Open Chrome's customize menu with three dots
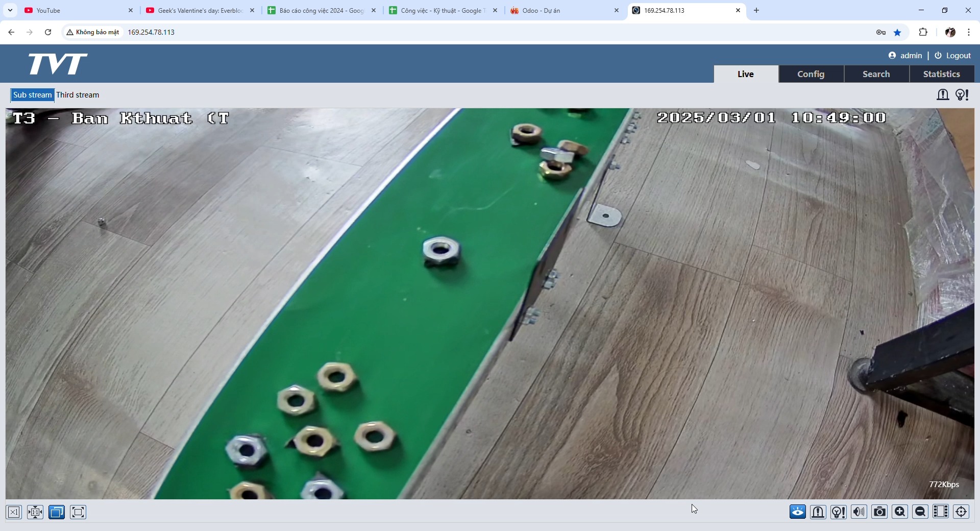The height and width of the screenshot is (531, 980). pyautogui.click(x=968, y=32)
